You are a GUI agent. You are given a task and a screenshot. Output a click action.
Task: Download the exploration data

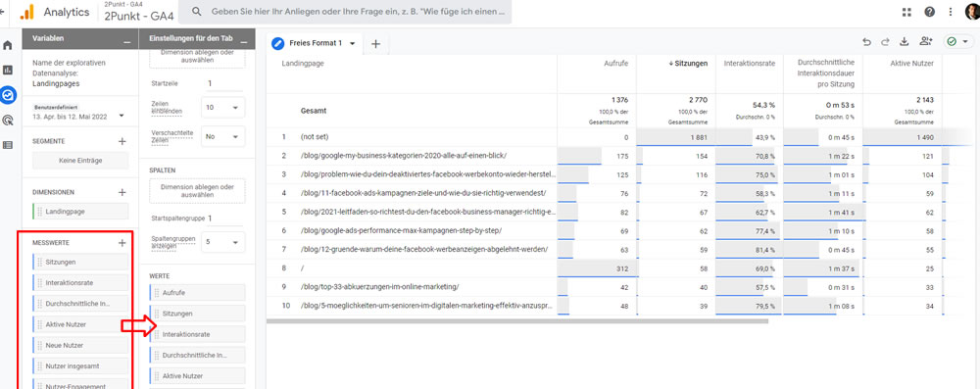[904, 42]
